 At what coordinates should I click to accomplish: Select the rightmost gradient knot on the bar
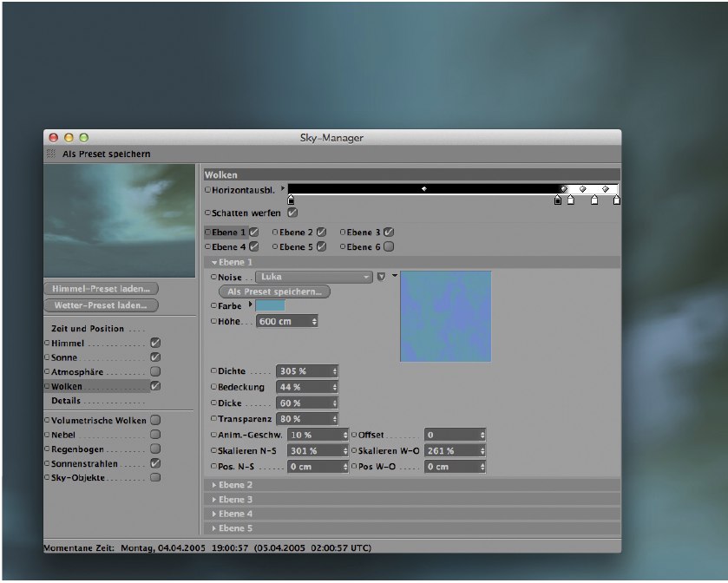(617, 200)
